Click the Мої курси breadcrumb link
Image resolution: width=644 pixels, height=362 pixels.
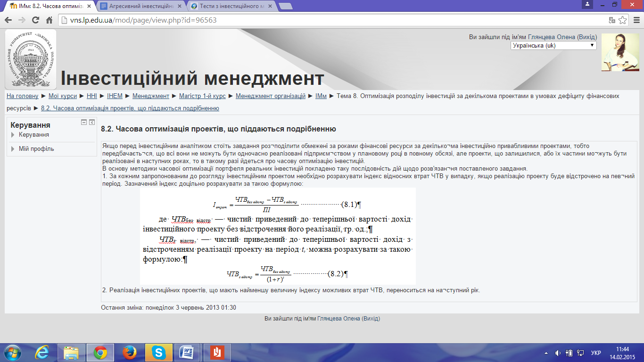[62, 96]
